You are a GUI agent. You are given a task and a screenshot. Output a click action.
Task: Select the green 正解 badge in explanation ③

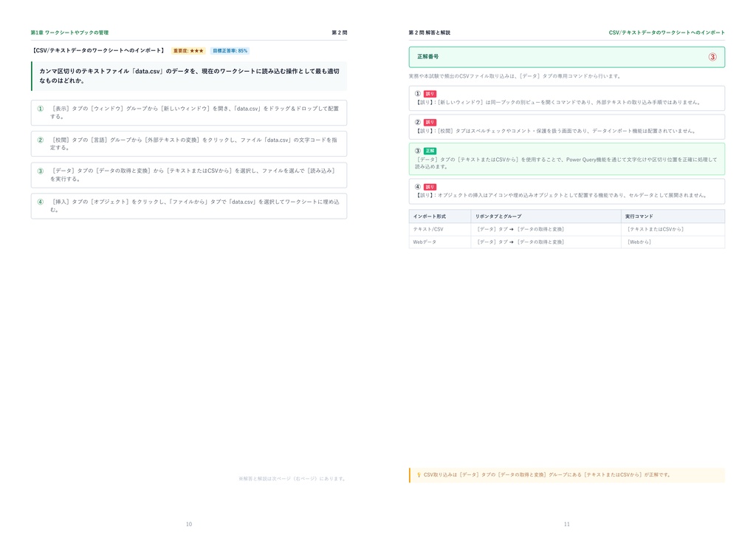[430, 151]
